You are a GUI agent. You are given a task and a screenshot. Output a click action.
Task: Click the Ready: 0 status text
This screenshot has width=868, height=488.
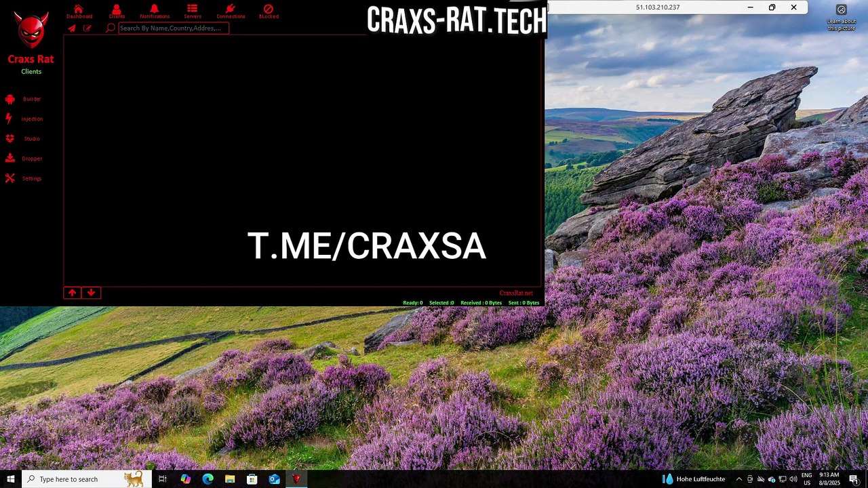click(413, 303)
